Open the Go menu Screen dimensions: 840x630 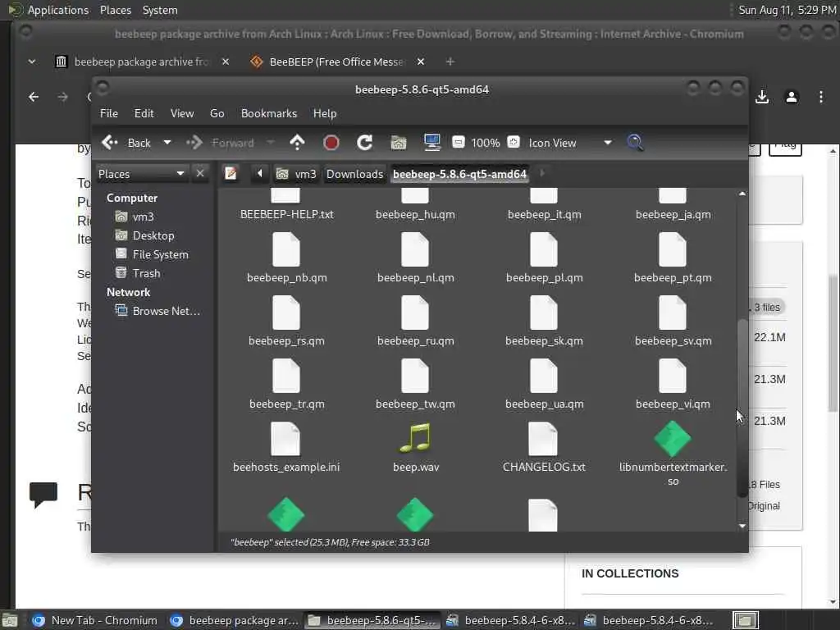coord(217,113)
